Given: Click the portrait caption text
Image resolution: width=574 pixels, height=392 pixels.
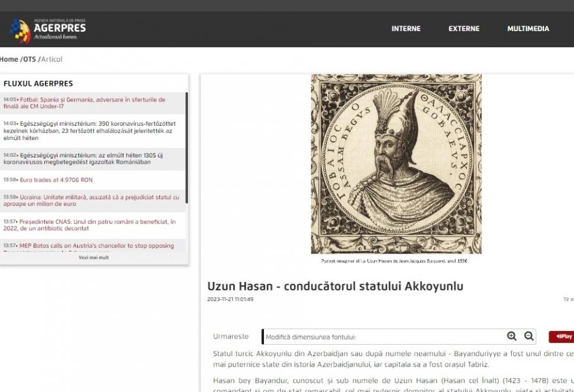Looking at the screenshot, I should (x=394, y=261).
